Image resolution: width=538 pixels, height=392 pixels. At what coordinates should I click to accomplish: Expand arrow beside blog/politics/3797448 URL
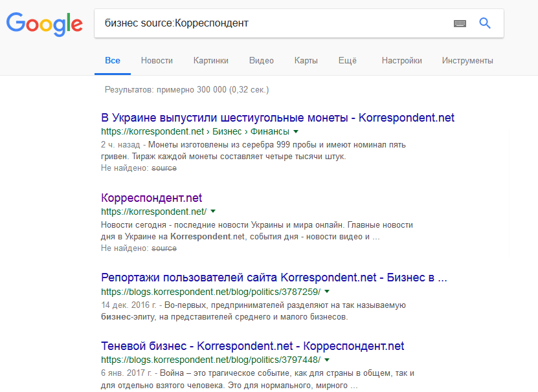click(x=326, y=360)
